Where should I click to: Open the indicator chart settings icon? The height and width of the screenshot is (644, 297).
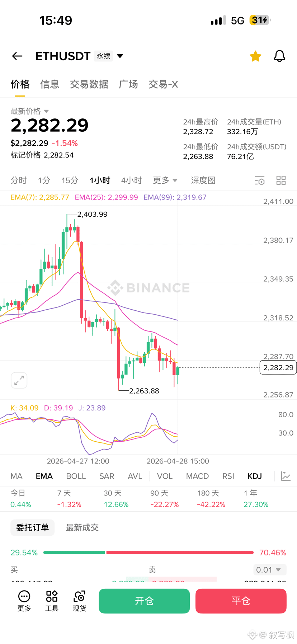286,476
